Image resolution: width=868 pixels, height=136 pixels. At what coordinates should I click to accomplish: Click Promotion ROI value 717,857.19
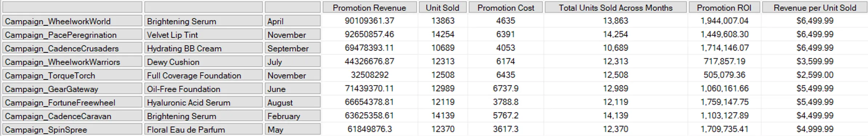point(725,61)
